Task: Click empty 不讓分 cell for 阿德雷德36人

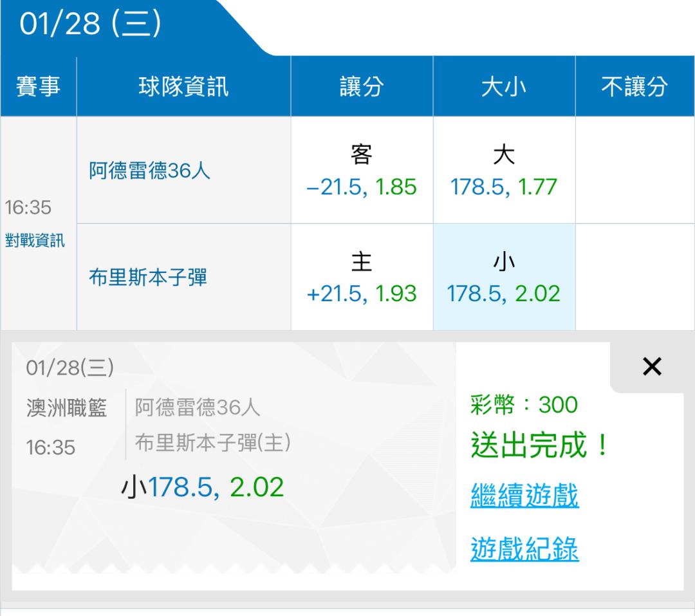Action: click(635, 171)
